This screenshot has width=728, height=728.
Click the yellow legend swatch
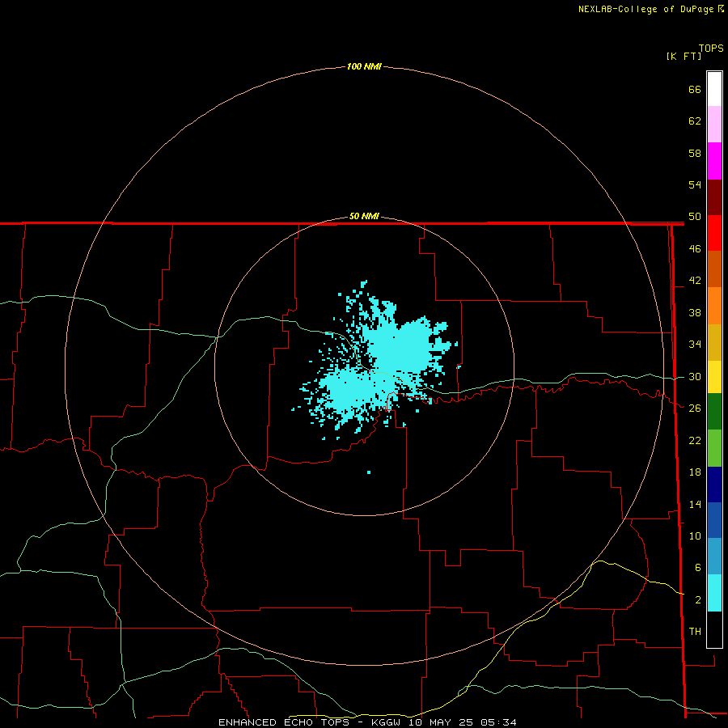[x=714, y=377]
